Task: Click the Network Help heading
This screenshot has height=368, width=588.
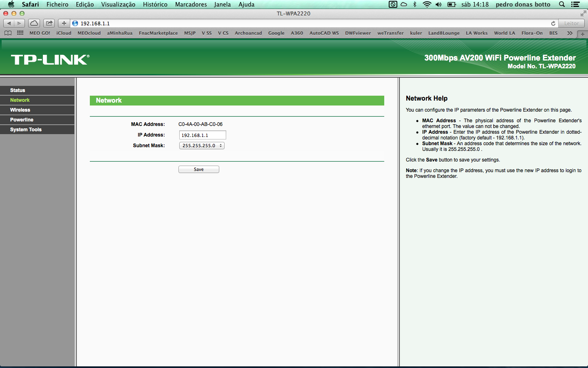Action: [x=427, y=98]
